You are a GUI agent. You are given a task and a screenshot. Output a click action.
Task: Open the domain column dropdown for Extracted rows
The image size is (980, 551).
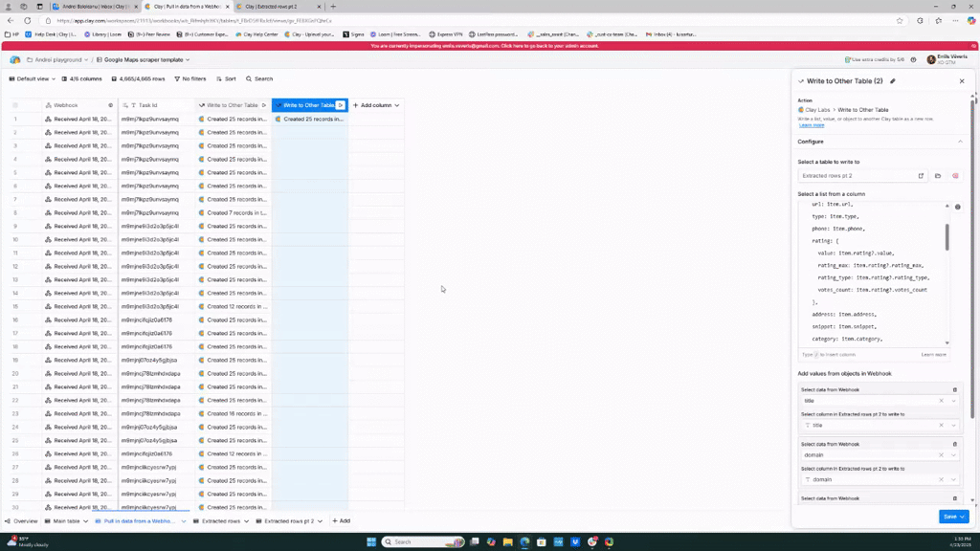953,479
